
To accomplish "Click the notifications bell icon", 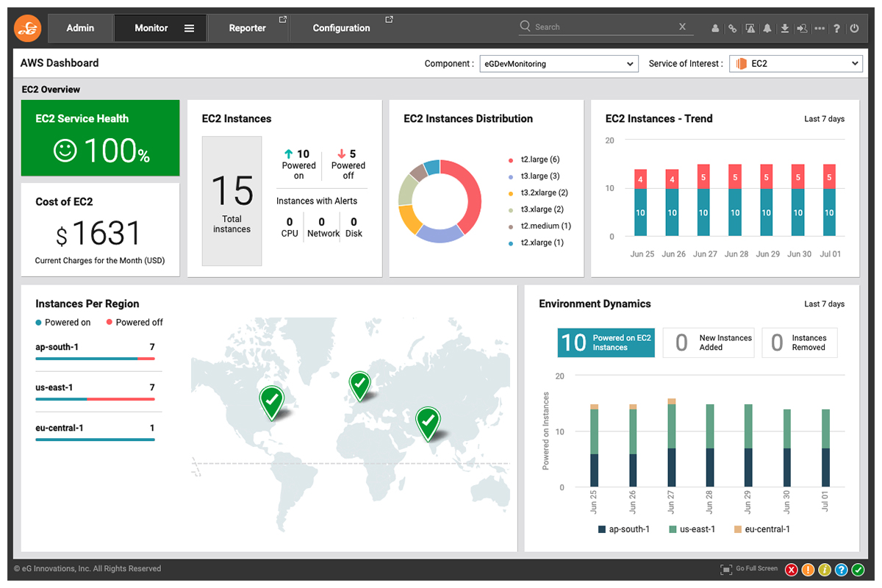I will pyautogui.click(x=767, y=29).
